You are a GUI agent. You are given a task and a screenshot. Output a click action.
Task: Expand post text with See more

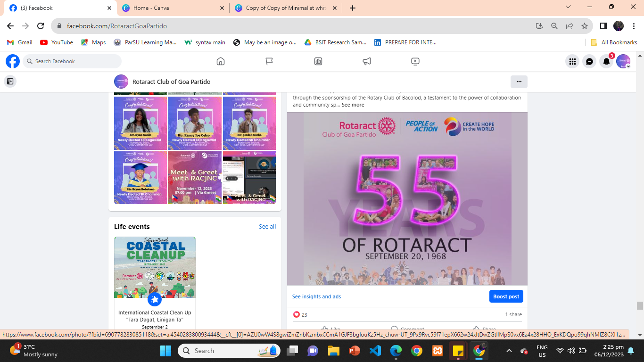[353, 105]
